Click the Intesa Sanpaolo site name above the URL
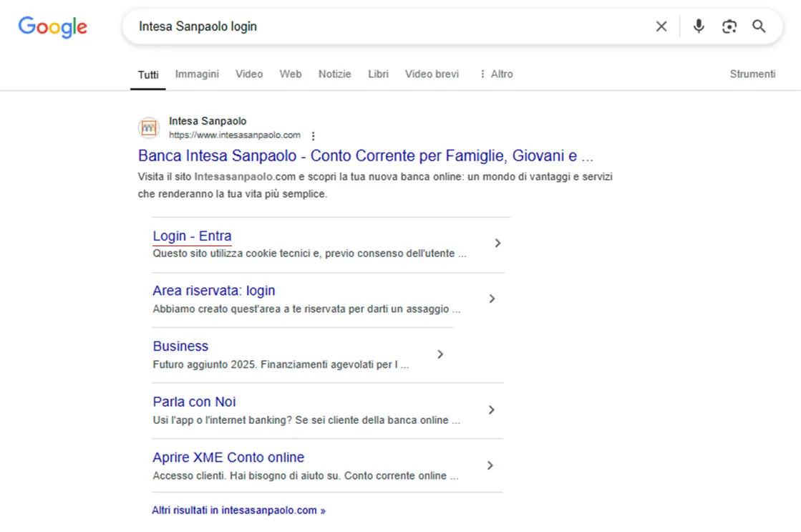 [x=208, y=121]
